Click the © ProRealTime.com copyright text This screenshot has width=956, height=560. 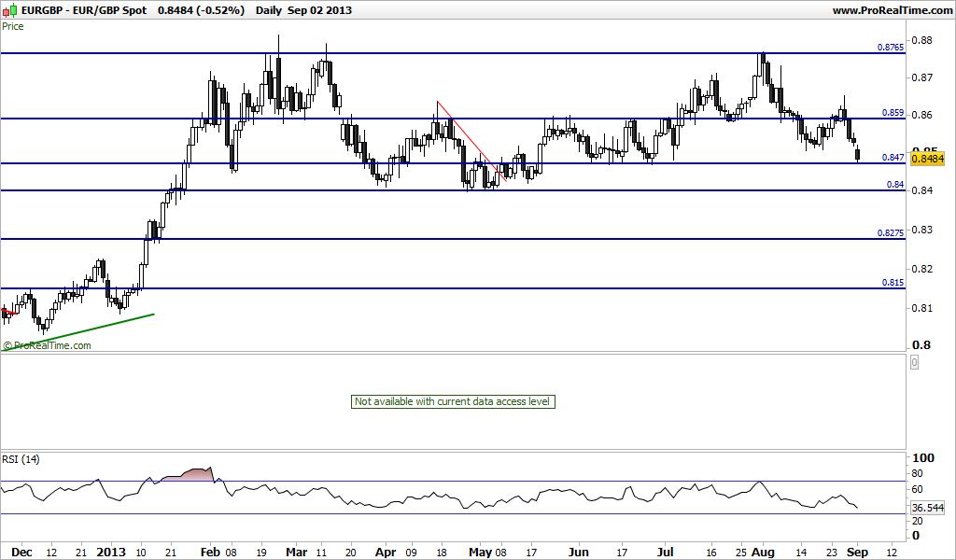click(x=47, y=345)
